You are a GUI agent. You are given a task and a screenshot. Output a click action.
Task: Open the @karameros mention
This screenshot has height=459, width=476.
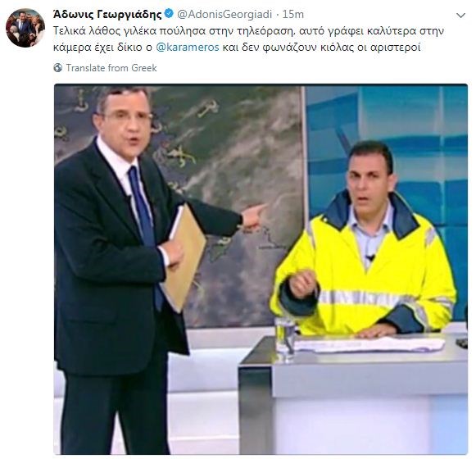(188, 48)
